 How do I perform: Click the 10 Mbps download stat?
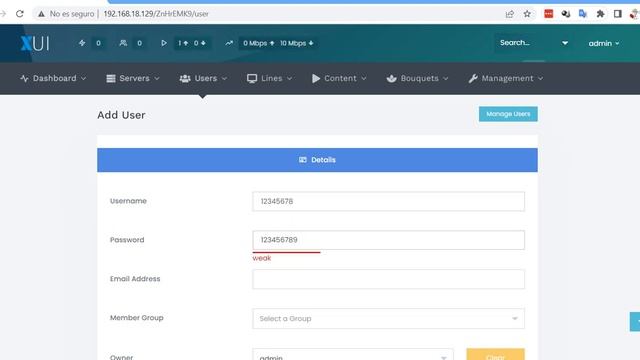pyautogui.click(x=297, y=43)
